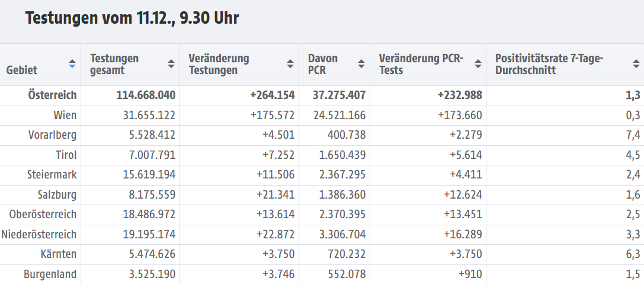The width and height of the screenshot is (644, 284).
Task: Click the Steiermark region cell
Action: pyautogui.click(x=52, y=175)
